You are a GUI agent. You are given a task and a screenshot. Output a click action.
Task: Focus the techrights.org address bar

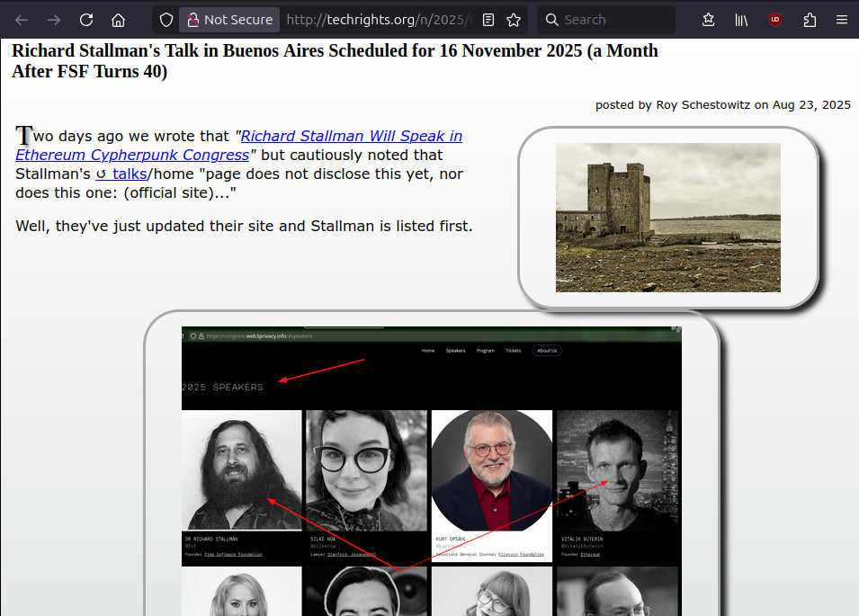pyautogui.click(x=379, y=21)
